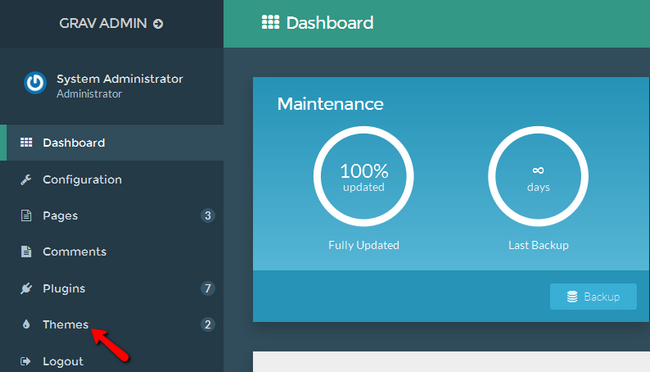Click the Last Backup label
This screenshot has height=372, width=650.
(x=538, y=245)
